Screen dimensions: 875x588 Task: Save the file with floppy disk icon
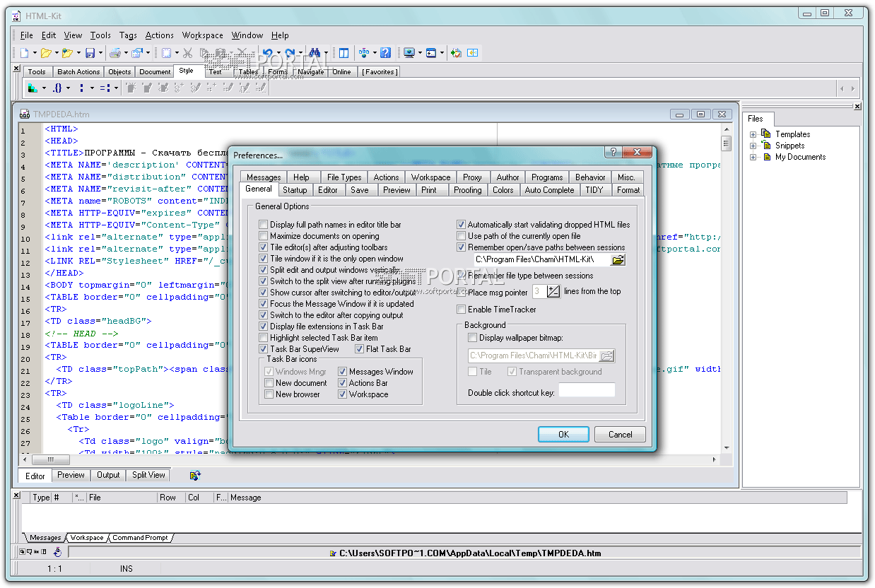(x=90, y=53)
